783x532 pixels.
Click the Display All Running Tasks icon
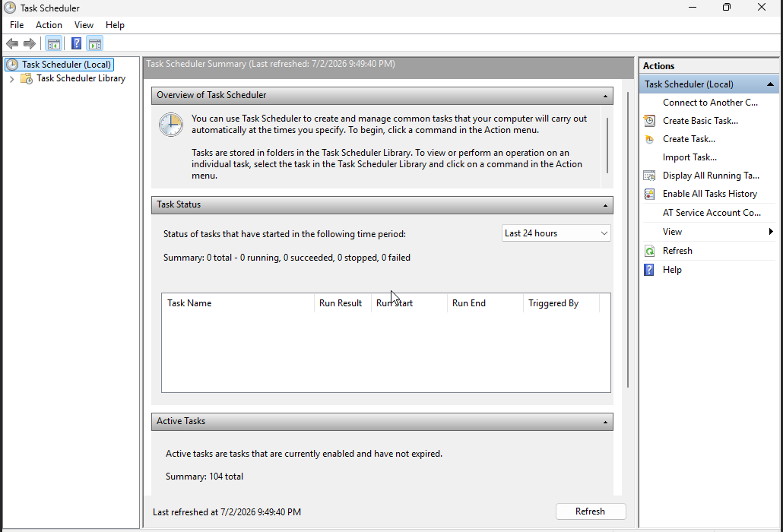(649, 176)
